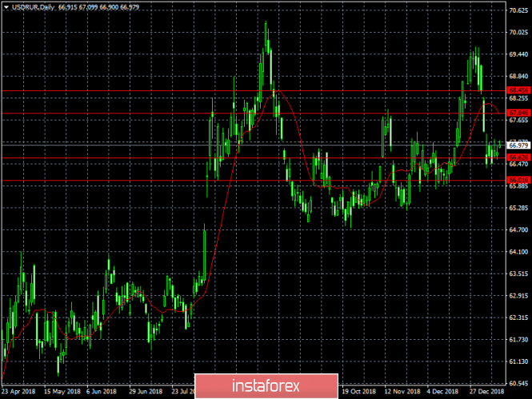The width and height of the screenshot is (532, 399).
Task: Click the 19 Oct 2018 date marker
Action: (359, 391)
